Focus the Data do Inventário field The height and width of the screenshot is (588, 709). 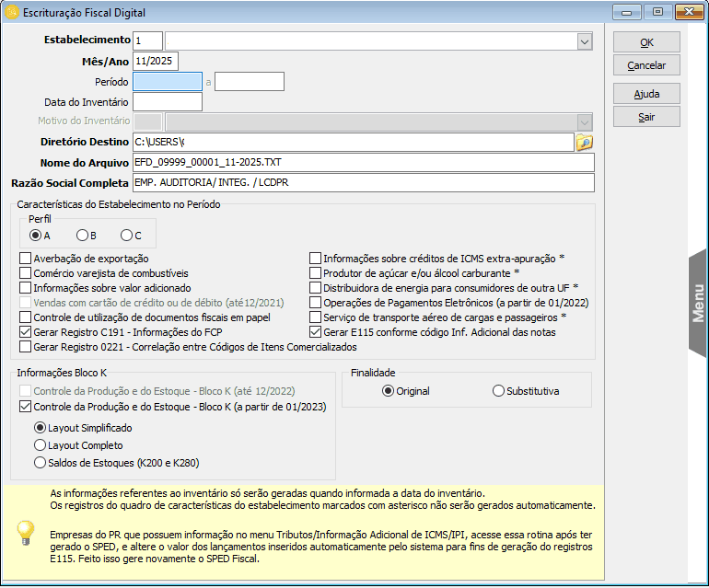coord(167,101)
